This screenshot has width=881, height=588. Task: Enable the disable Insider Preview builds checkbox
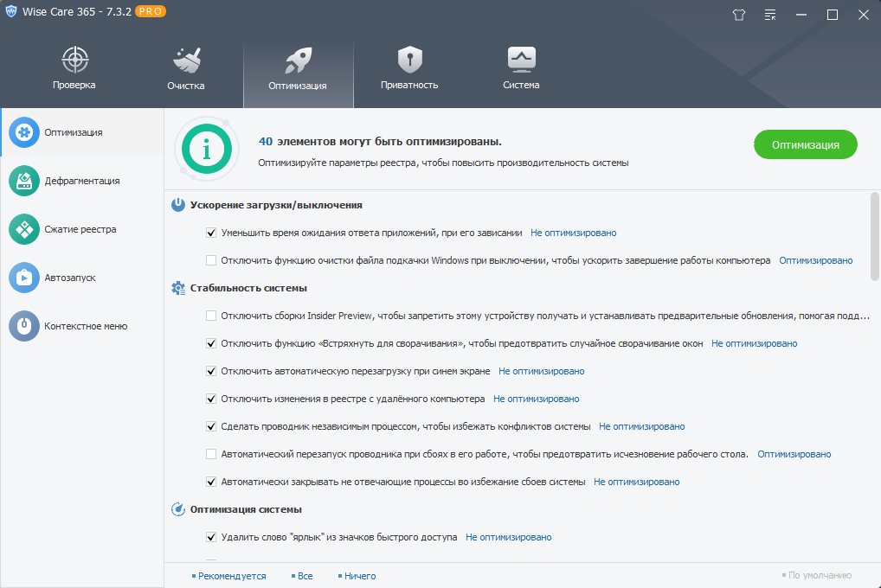point(211,316)
